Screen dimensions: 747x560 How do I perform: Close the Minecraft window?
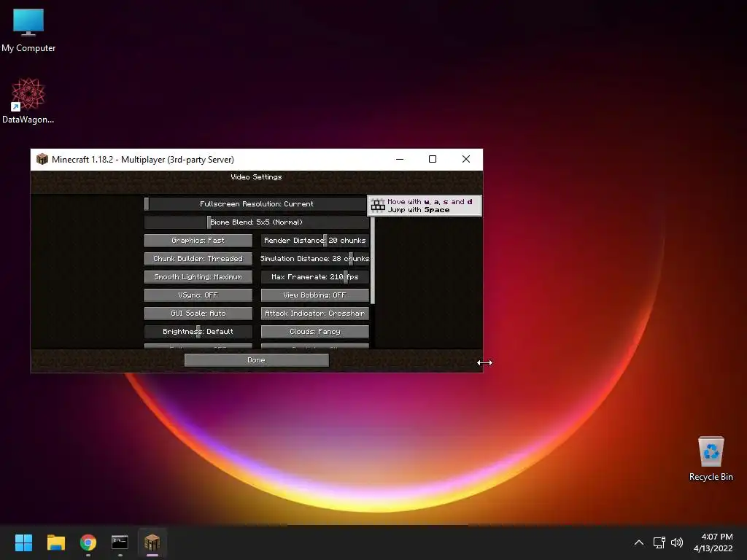click(x=466, y=159)
